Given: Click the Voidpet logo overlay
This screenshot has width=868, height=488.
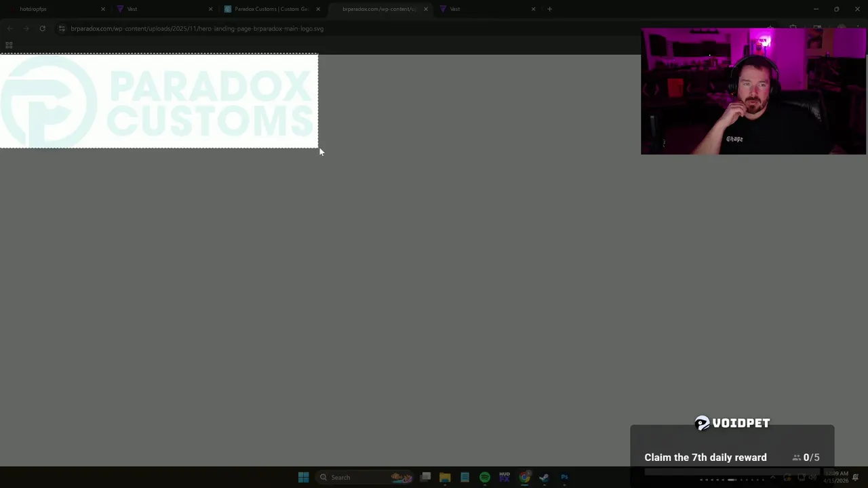Looking at the screenshot, I should [x=732, y=423].
